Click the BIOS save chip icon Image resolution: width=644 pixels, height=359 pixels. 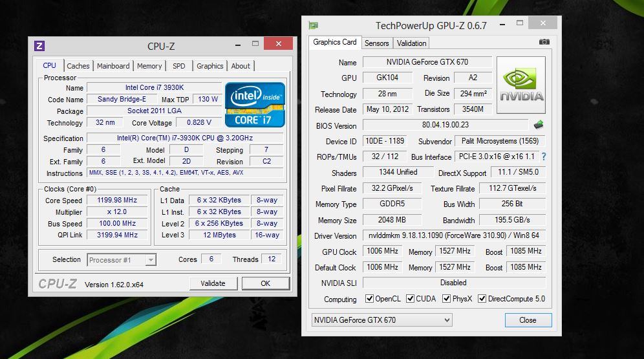(x=539, y=124)
